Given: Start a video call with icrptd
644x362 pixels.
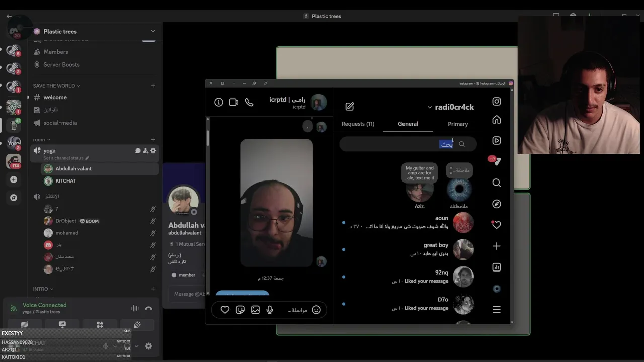Looking at the screenshot, I should coord(234,102).
